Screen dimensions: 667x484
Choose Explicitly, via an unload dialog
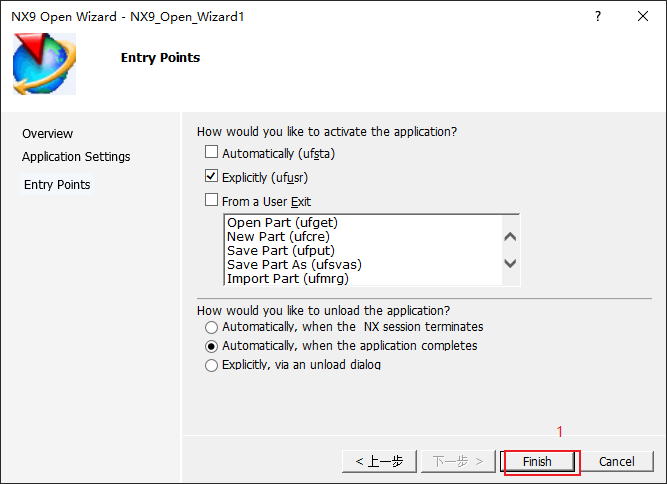coord(211,365)
